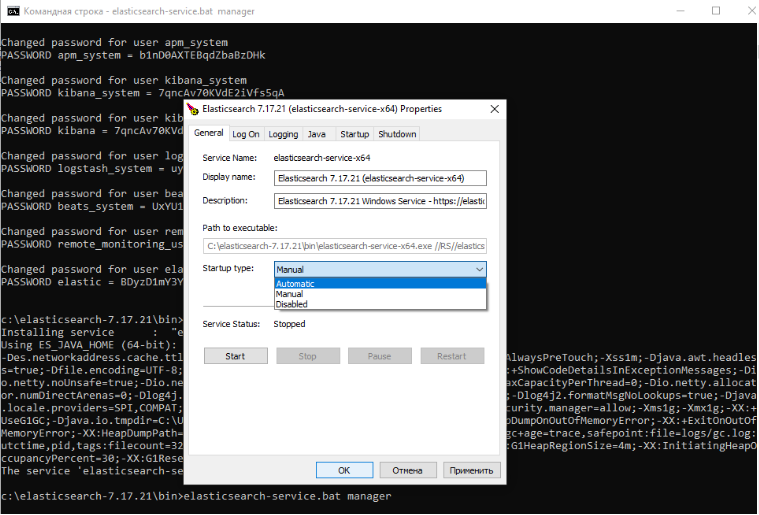Open the Startup tab
759x515 pixels.
coord(354,134)
